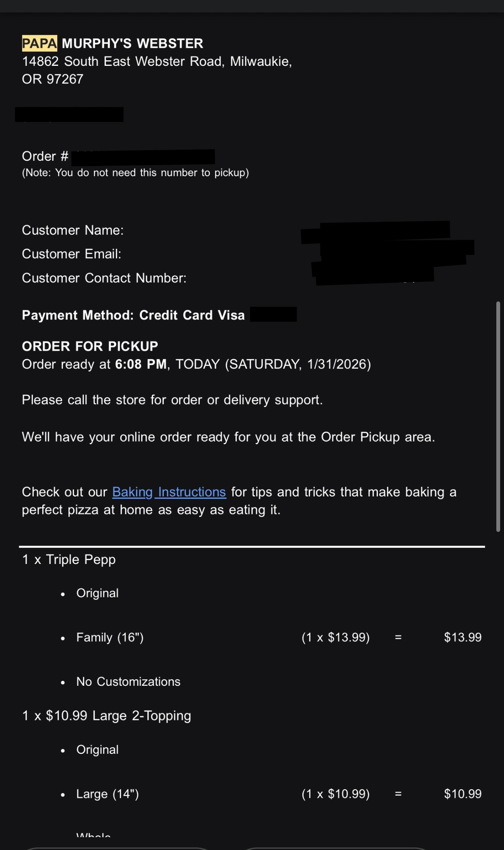Click the $10.99 Large 2-Topping item
The height and width of the screenshot is (850, 504).
106,716
